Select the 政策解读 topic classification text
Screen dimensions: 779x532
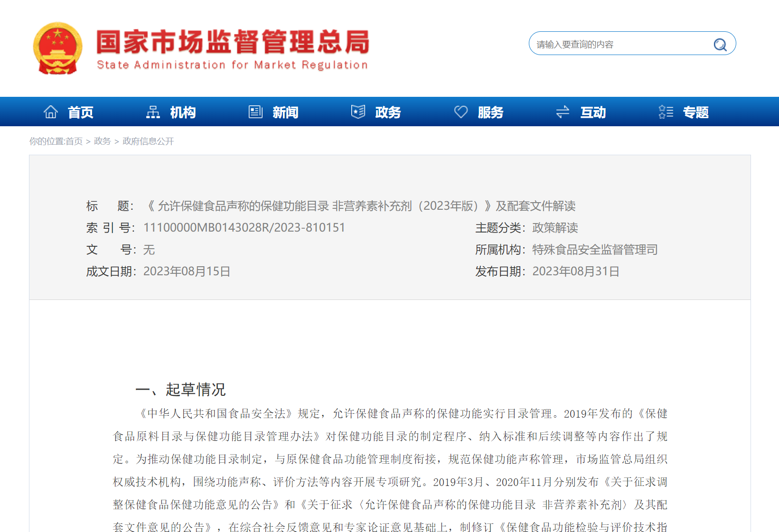(555, 227)
